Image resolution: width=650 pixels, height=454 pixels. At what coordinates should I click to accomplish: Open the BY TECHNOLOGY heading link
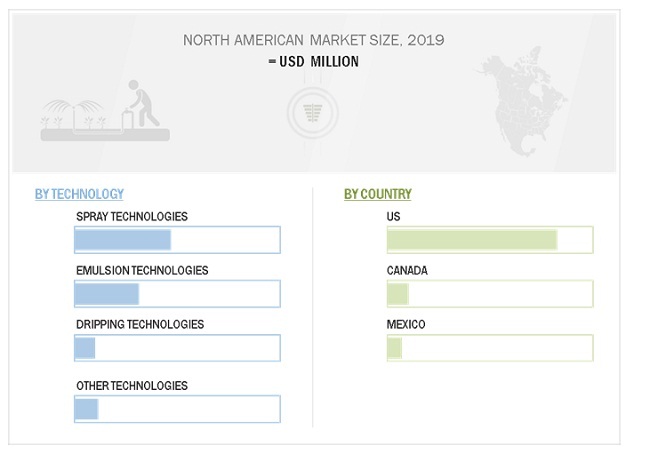click(x=79, y=194)
